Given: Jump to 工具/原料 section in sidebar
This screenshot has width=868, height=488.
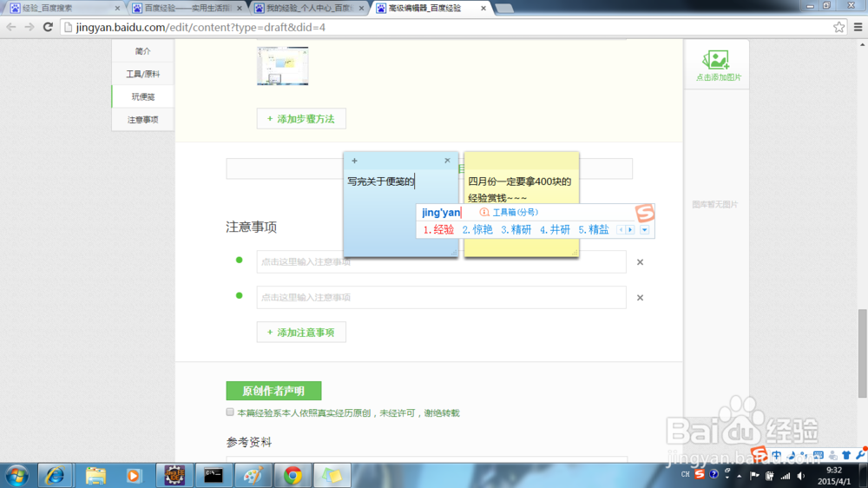Looking at the screenshot, I should [143, 74].
